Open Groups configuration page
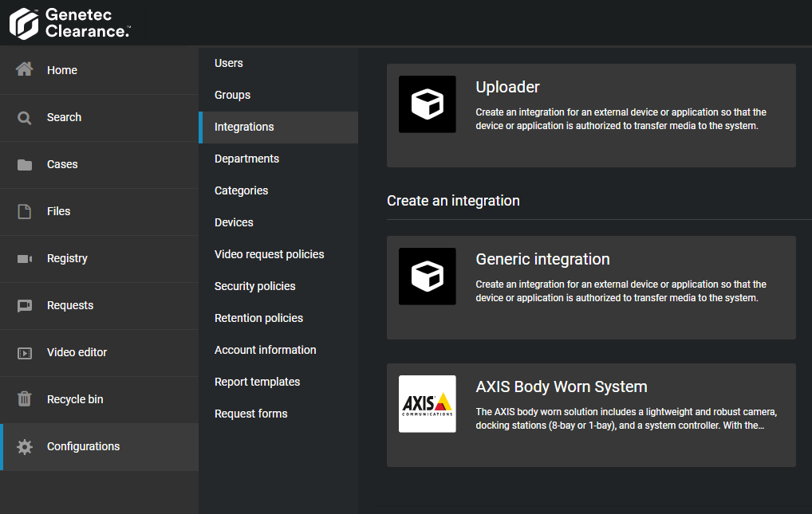This screenshot has width=812, height=514. (x=233, y=96)
